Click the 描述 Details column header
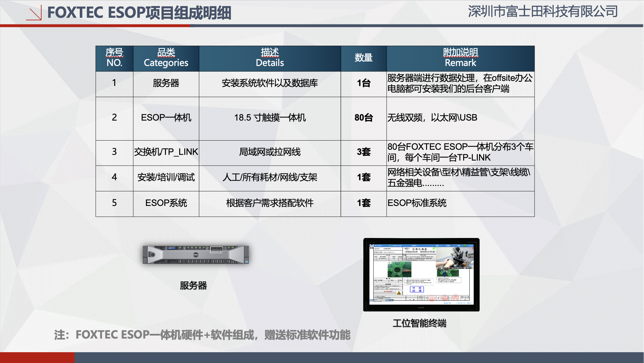Screen dimensions: 644x363 tap(270, 58)
